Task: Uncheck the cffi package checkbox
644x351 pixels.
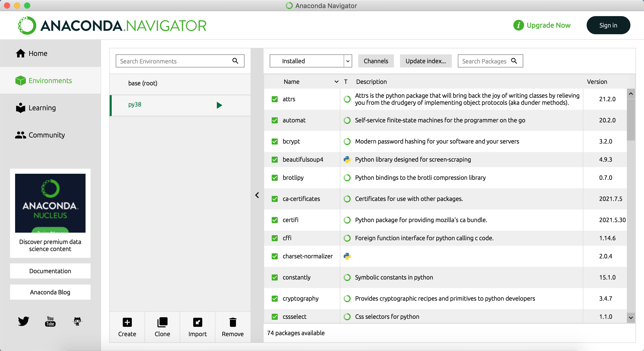Action: (x=275, y=238)
